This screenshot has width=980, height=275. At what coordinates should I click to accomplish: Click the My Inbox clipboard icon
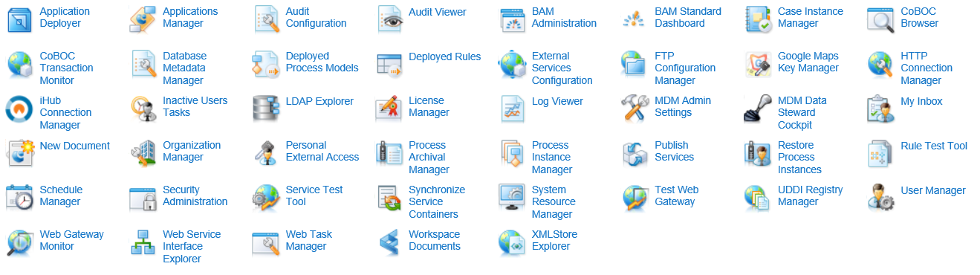(880, 109)
